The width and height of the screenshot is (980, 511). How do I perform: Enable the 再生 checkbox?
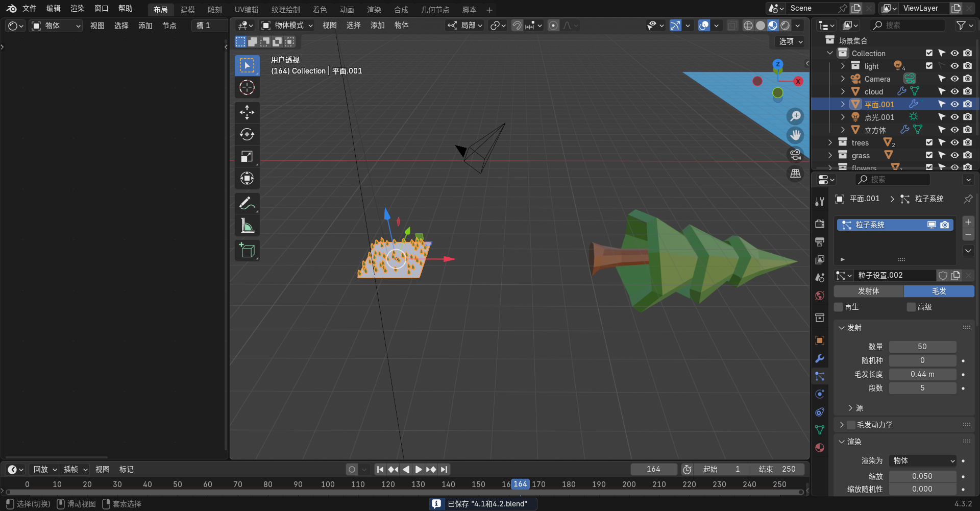[x=839, y=307]
